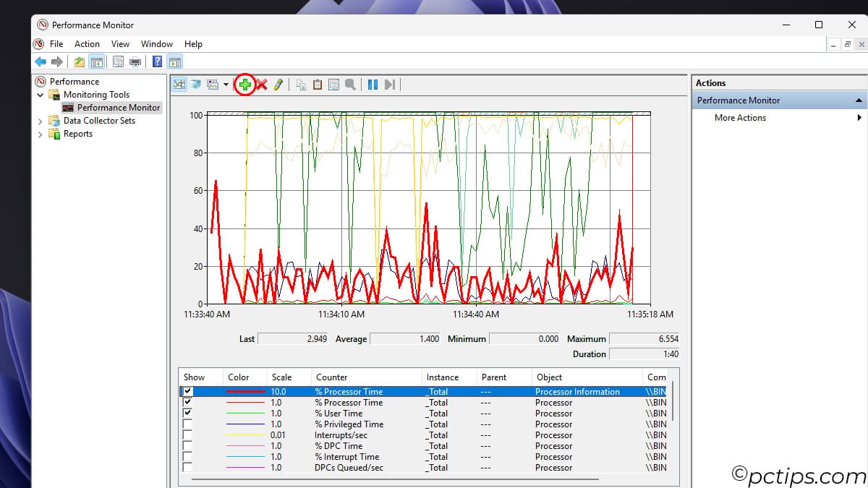868x488 pixels.
Task: Open the Action menu
Action: pyautogui.click(x=87, y=43)
